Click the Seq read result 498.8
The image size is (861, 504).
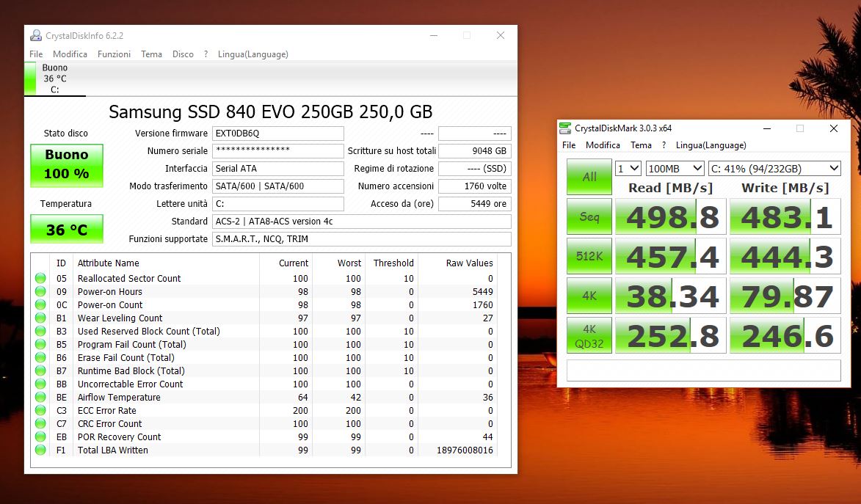point(670,216)
